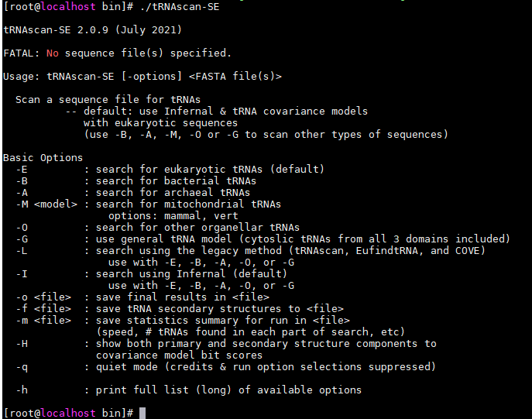Viewport: 532px width, 419px height.
Task: Click the 'Usage:' line text
Action: pyautogui.click(x=142, y=77)
